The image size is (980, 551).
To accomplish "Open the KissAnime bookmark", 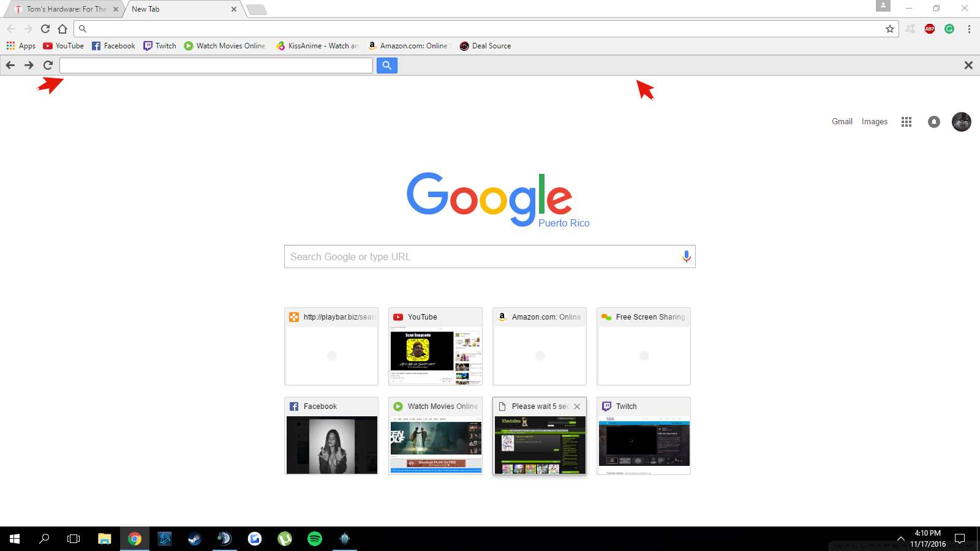I will tap(317, 46).
